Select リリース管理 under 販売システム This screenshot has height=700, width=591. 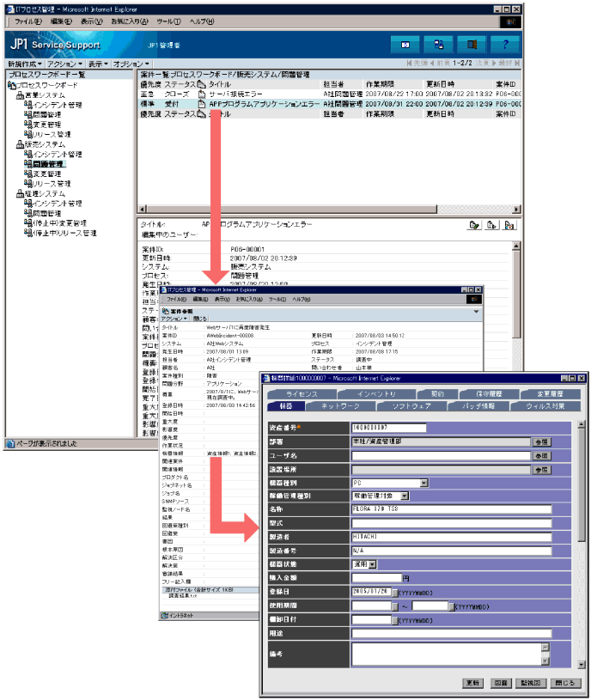(52, 184)
